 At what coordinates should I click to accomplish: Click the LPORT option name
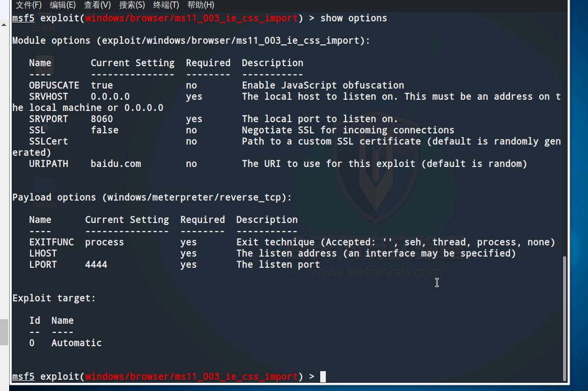[43, 265]
